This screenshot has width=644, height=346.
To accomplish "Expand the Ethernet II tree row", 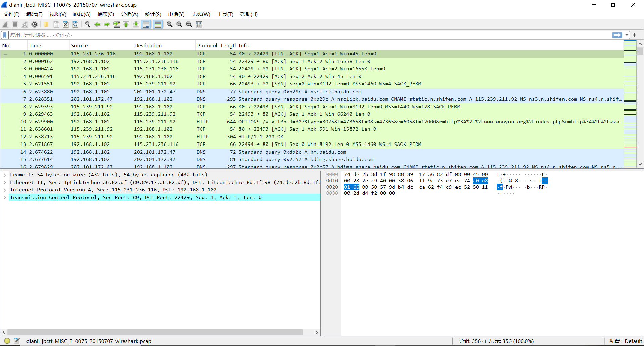I will coord(5,182).
